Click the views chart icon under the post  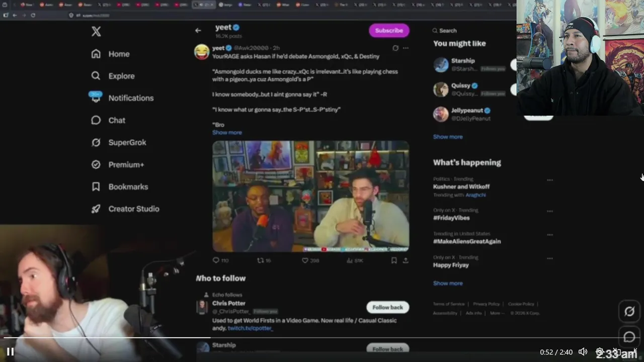[350, 260]
